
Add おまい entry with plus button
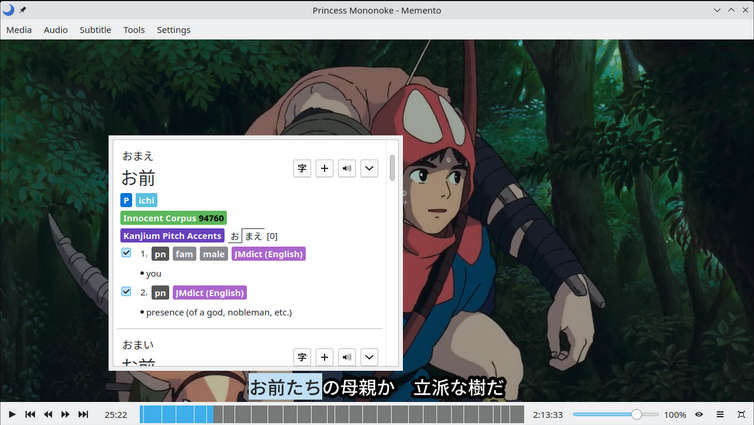pyautogui.click(x=325, y=357)
